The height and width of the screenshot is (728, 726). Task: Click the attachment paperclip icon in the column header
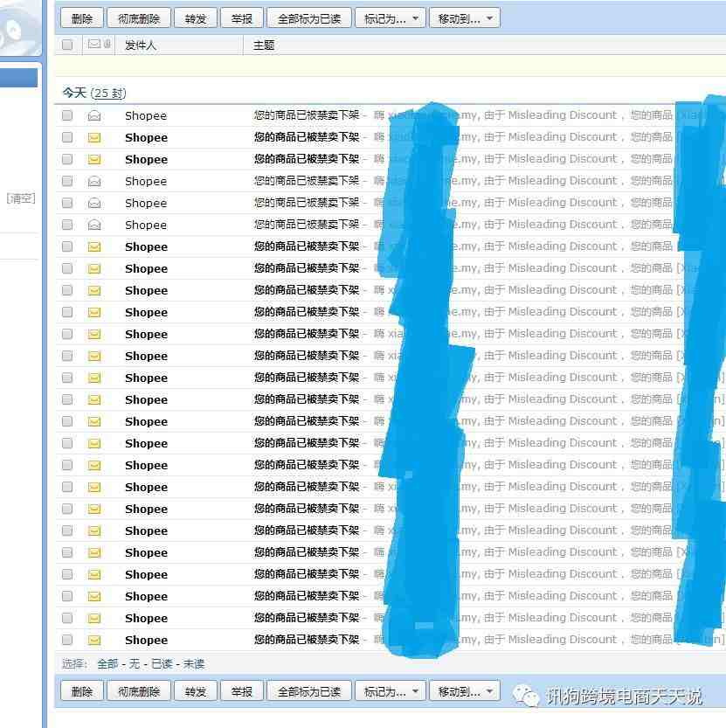107,44
